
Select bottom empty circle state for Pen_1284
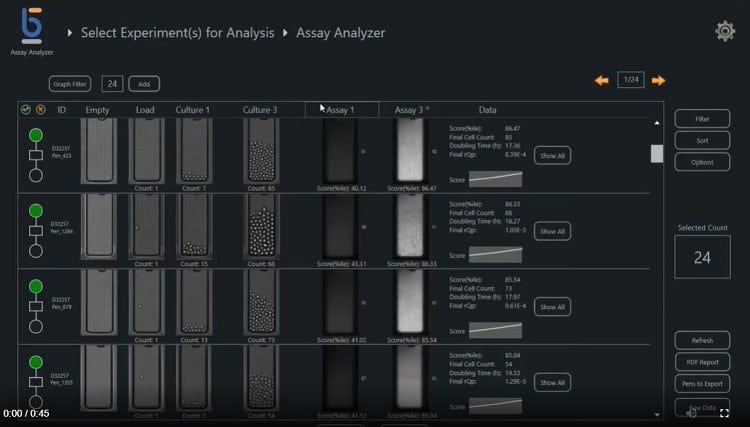tap(36, 251)
